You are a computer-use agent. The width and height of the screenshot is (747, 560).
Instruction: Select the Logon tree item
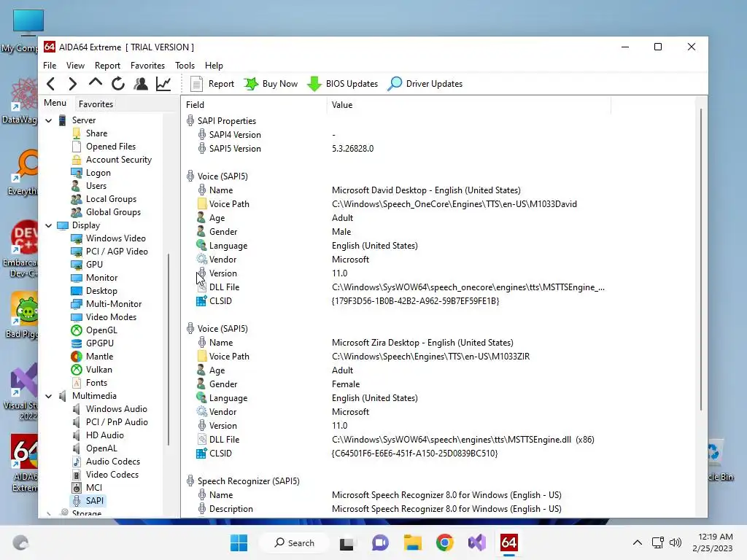[x=98, y=173]
